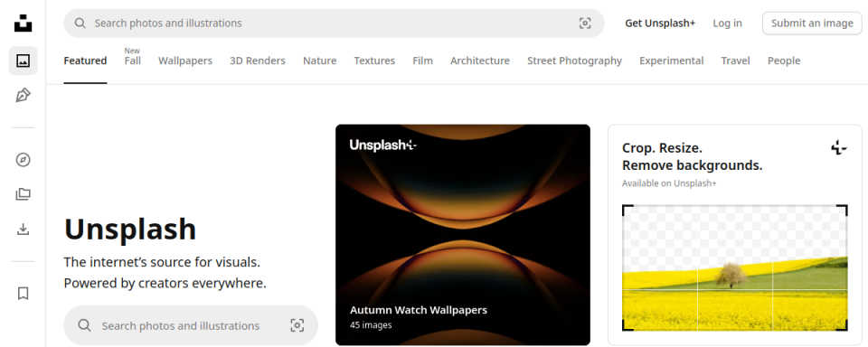Select the Street Photography tab

(x=575, y=61)
